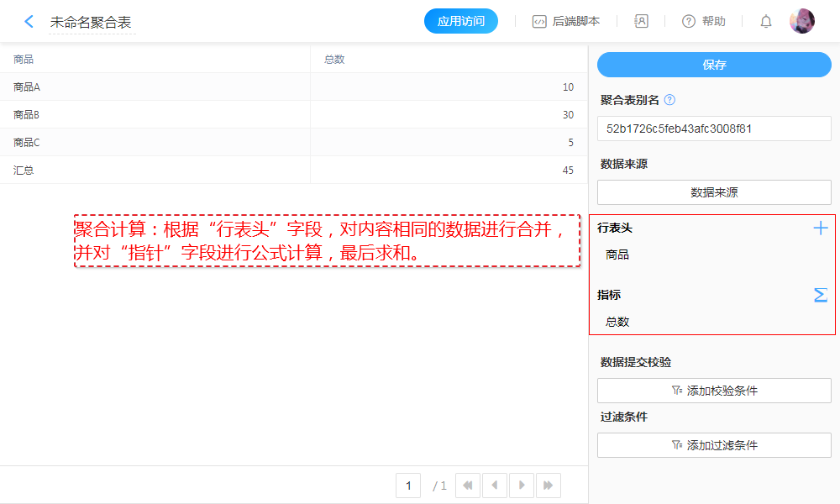Jump to the last page
Image resolution: width=840 pixels, height=504 pixels.
tap(549, 486)
